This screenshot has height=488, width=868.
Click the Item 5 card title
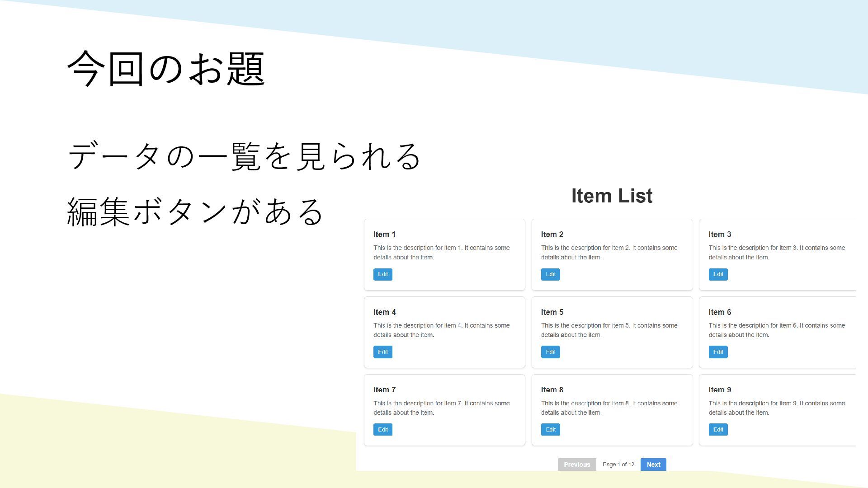[552, 312]
